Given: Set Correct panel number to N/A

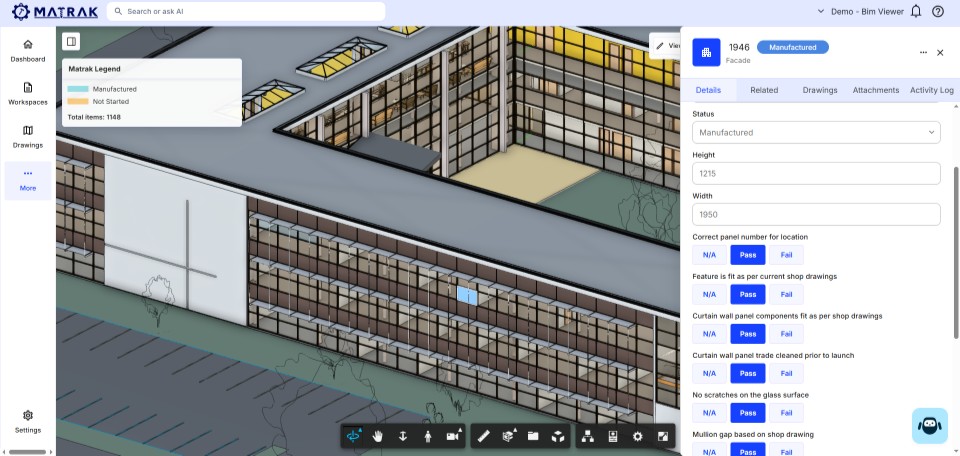Looking at the screenshot, I should [x=709, y=255].
